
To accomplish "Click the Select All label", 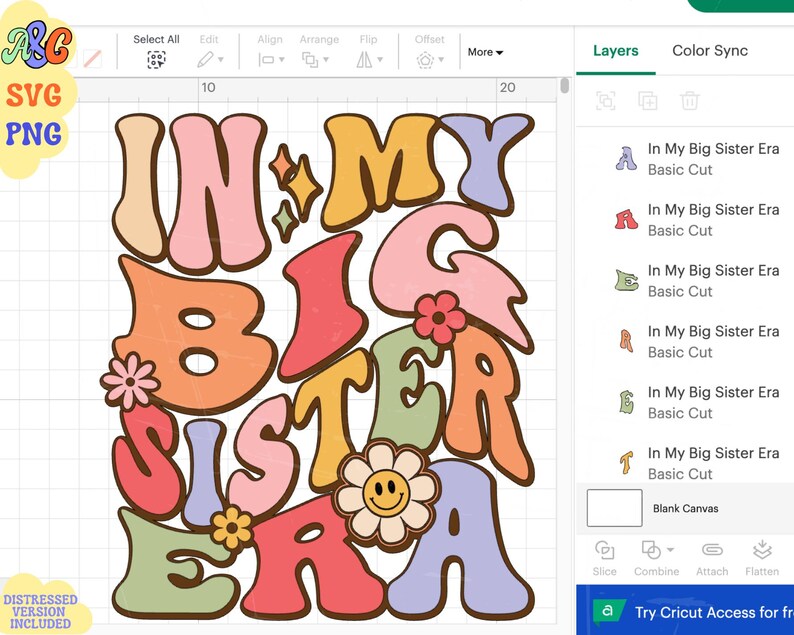I will pos(156,39).
